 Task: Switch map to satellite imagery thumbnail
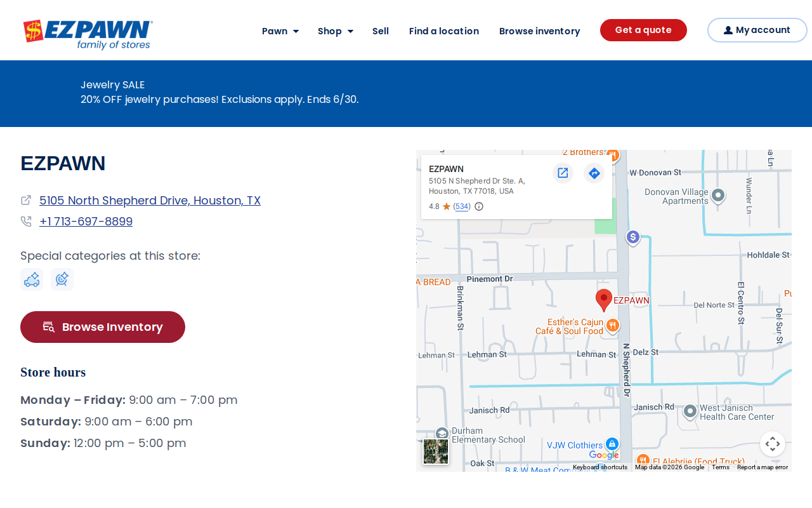pyautogui.click(x=436, y=451)
